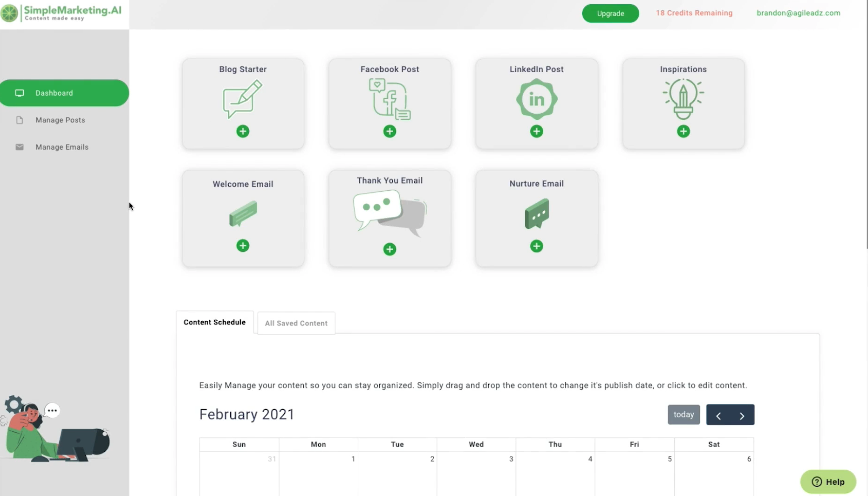The width and height of the screenshot is (868, 496).
Task: Add a Welcome Email
Action: [x=243, y=246]
